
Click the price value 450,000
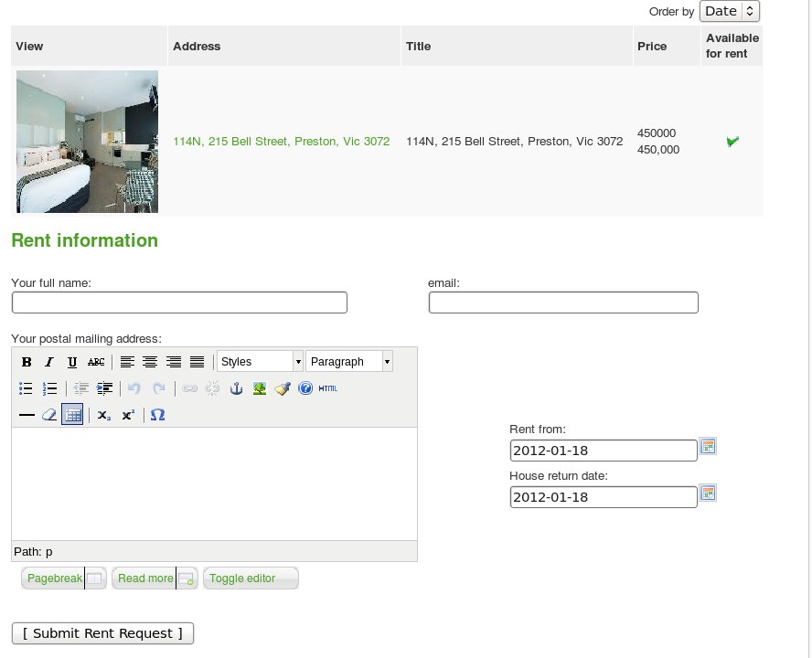[658, 150]
